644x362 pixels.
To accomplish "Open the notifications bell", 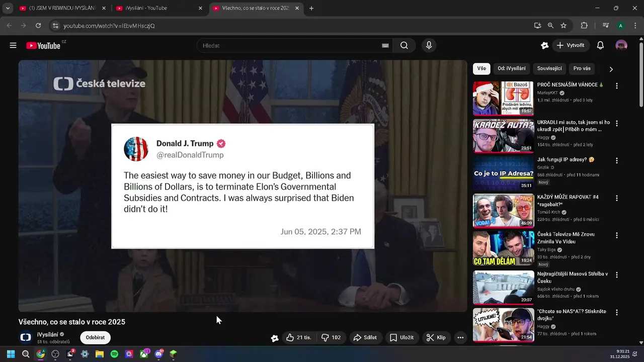I will pyautogui.click(x=600, y=45).
